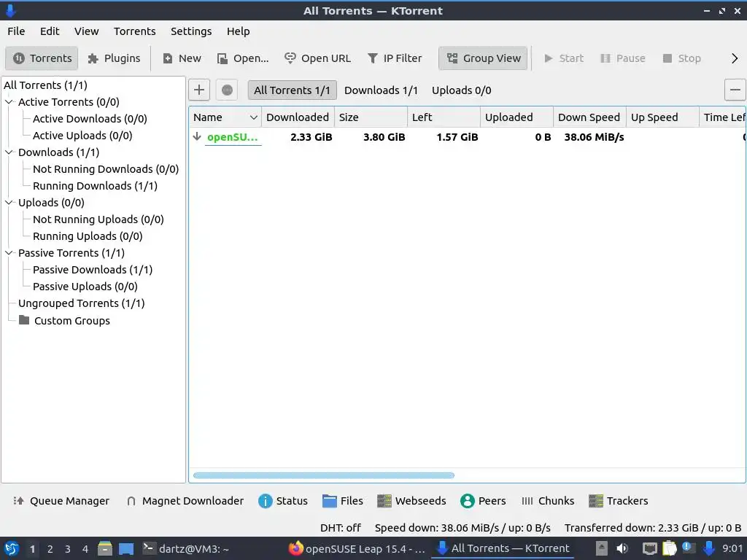Select Passive Uploads (0/0) group

[x=85, y=287]
